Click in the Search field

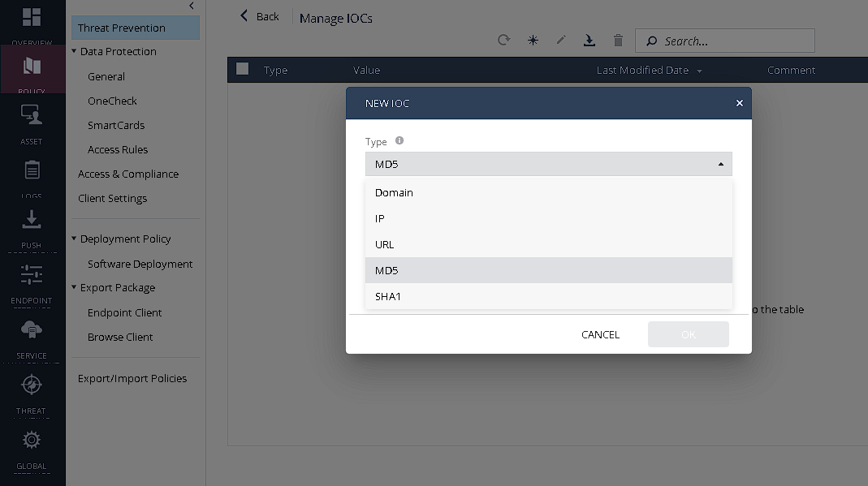point(725,41)
